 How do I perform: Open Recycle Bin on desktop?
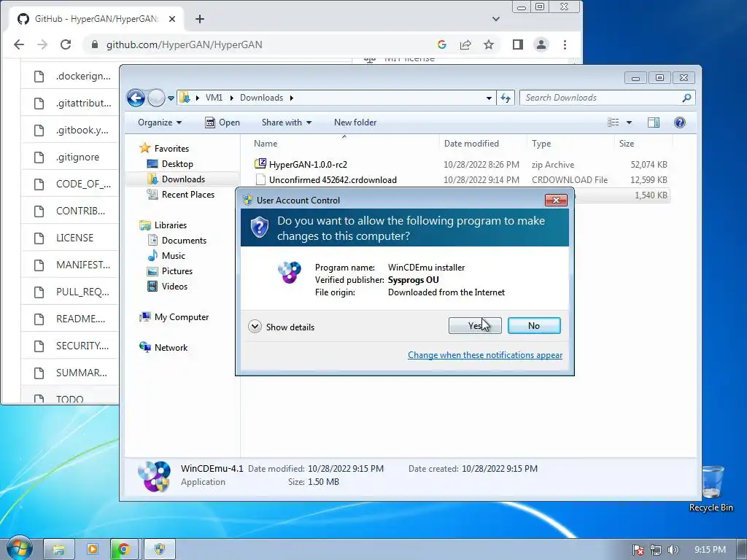click(711, 489)
